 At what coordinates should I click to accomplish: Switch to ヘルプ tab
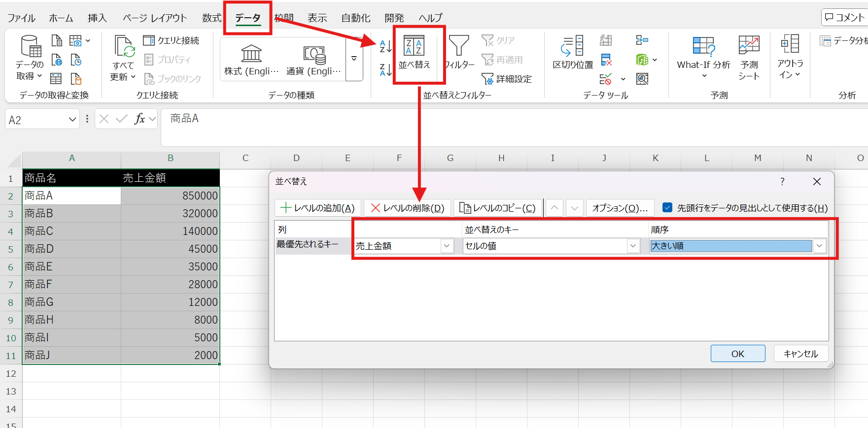431,18
